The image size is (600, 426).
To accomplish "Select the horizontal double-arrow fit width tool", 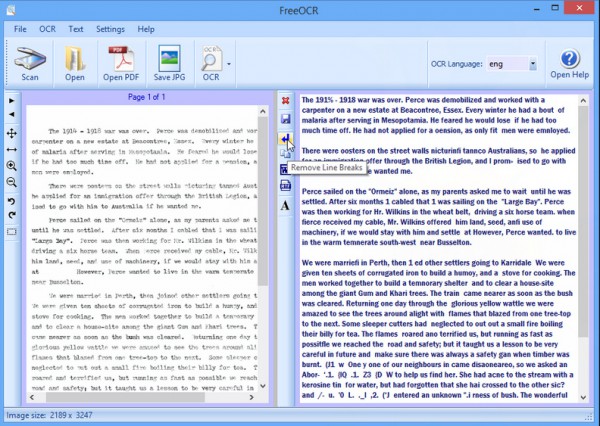I will [x=11, y=149].
